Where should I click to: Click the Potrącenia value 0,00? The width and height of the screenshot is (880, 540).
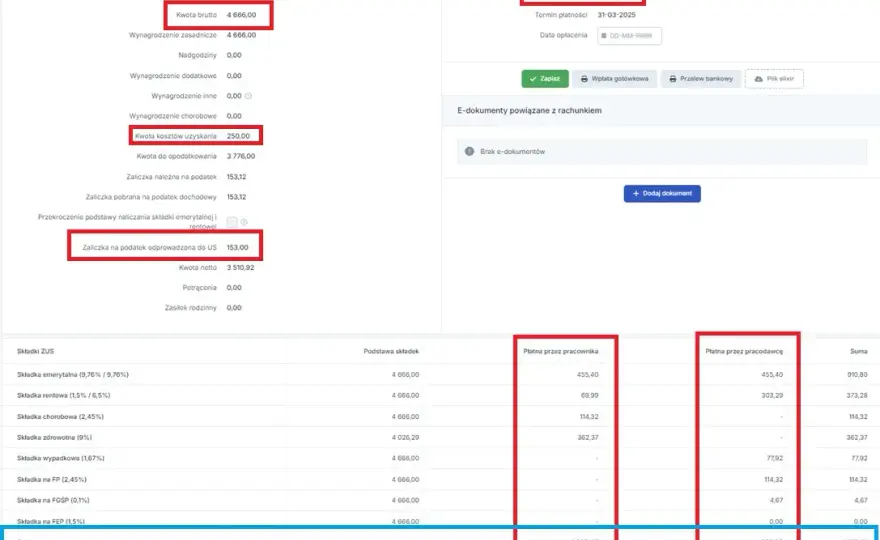pos(234,288)
